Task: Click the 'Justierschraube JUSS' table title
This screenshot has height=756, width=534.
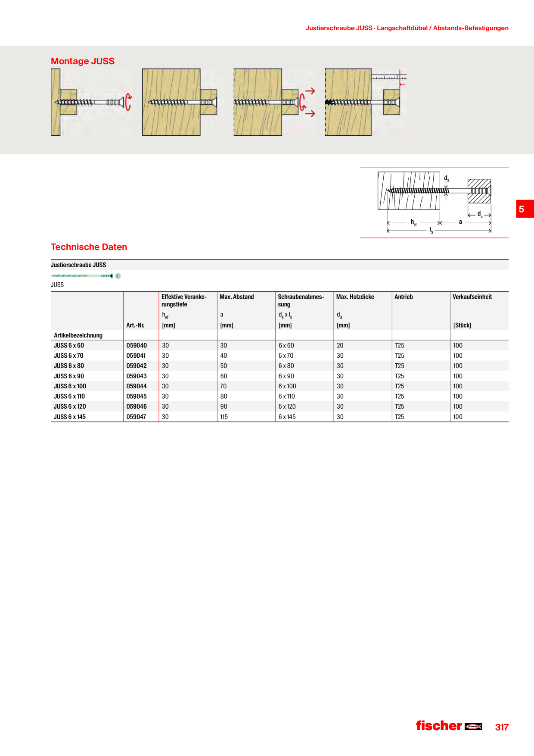Action: point(78,265)
